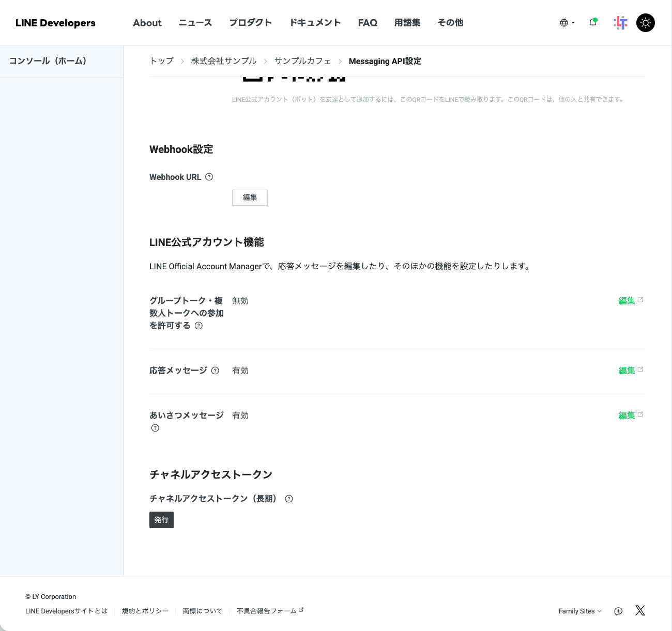Open 商標について footer link

(x=203, y=611)
